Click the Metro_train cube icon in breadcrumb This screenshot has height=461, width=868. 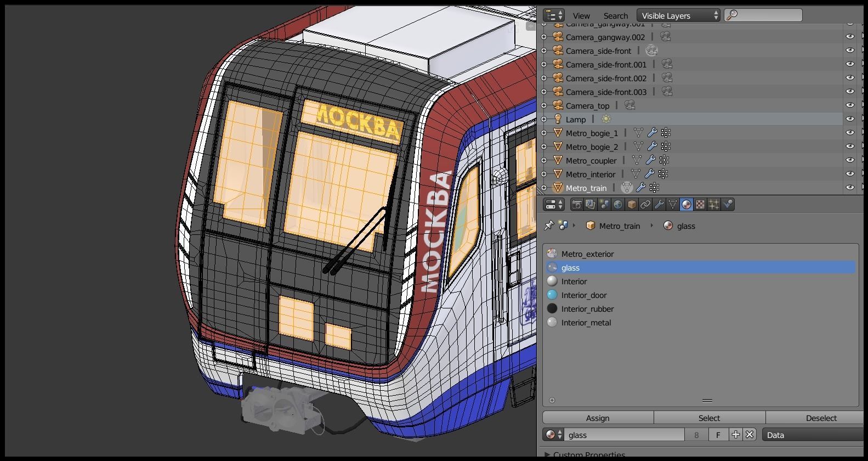click(x=591, y=226)
